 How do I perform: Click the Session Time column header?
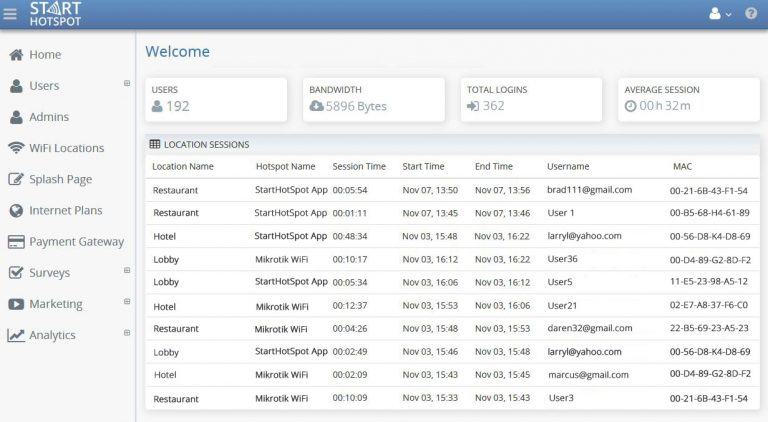[359, 167]
